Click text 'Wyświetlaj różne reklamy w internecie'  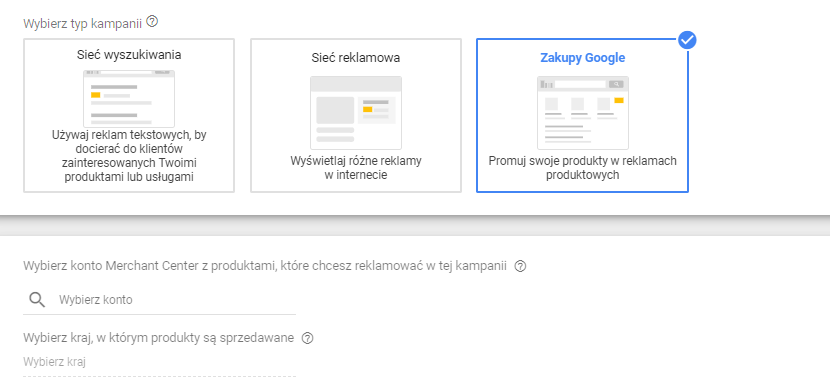356,168
